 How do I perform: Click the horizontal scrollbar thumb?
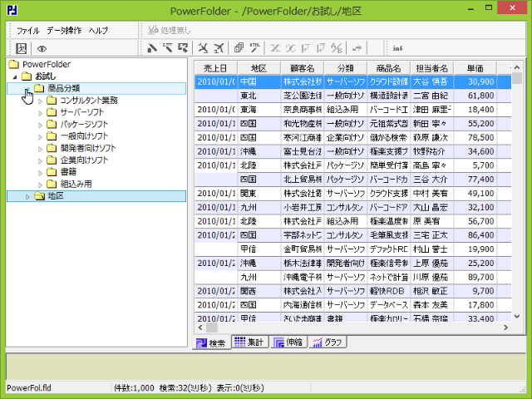click(212, 328)
